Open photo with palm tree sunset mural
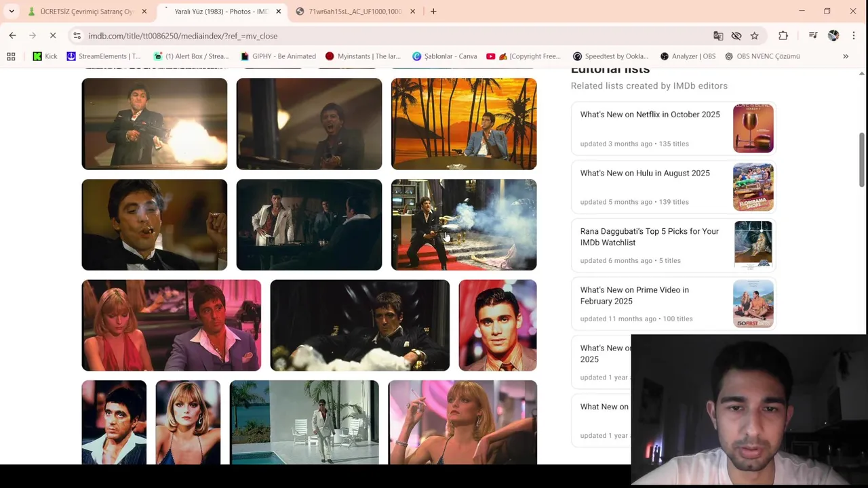This screenshot has height=488, width=868. pos(464,124)
